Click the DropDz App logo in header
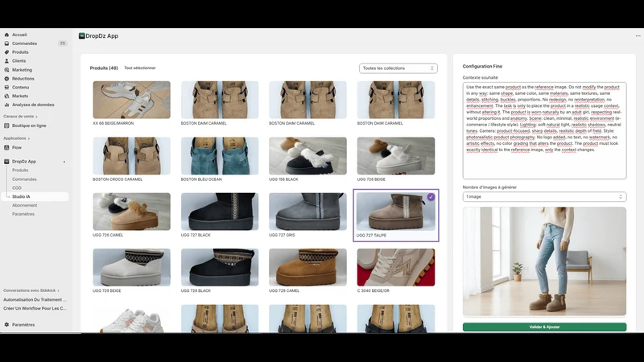 click(x=82, y=35)
